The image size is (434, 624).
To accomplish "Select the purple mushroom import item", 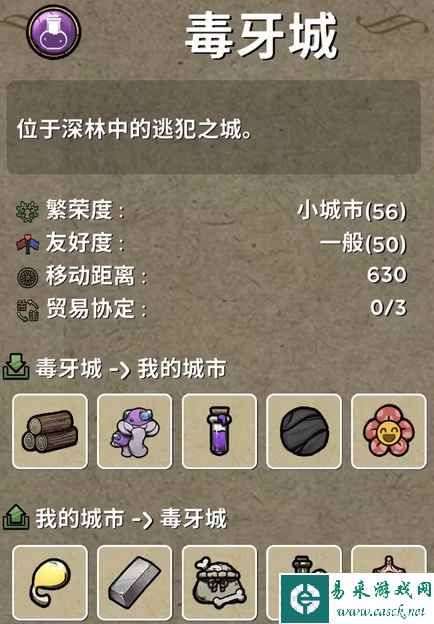I will point(134,431).
